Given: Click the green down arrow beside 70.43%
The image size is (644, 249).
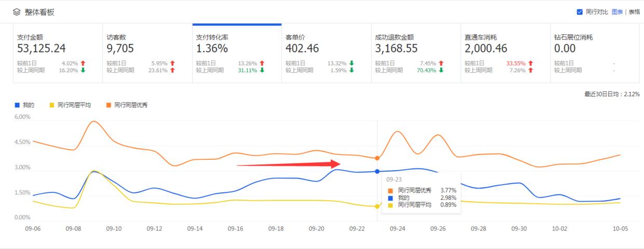Looking at the screenshot, I should (x=441, y=70).
